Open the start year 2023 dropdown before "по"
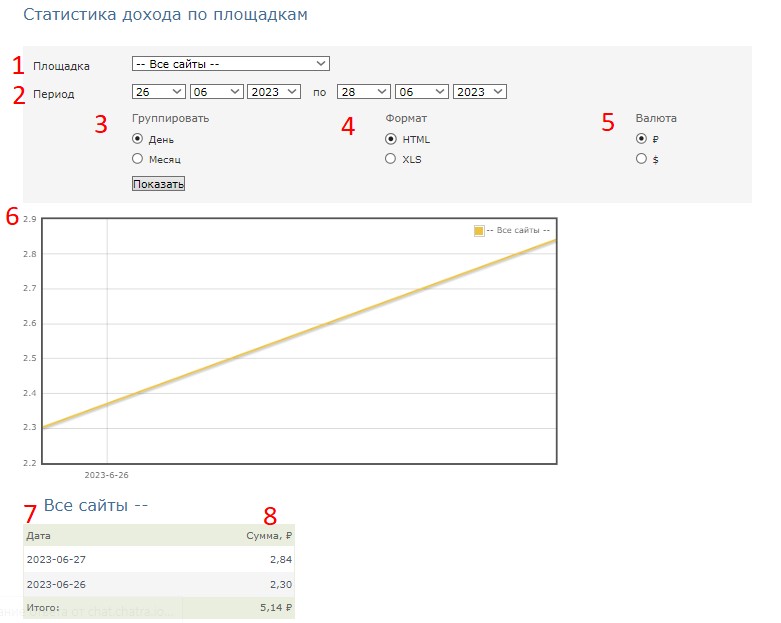 click(x=274, y=92)
